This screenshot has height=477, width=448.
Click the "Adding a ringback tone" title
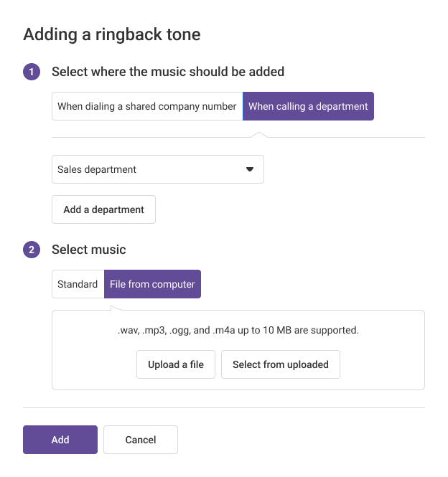tap(112, 34)
